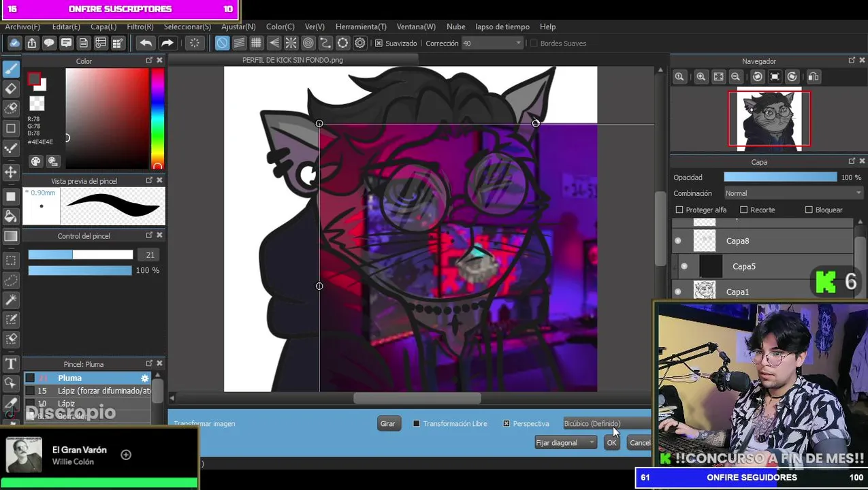
Task: Turn off snap with the circle-slash icon
Action: (x=223, y=43)
